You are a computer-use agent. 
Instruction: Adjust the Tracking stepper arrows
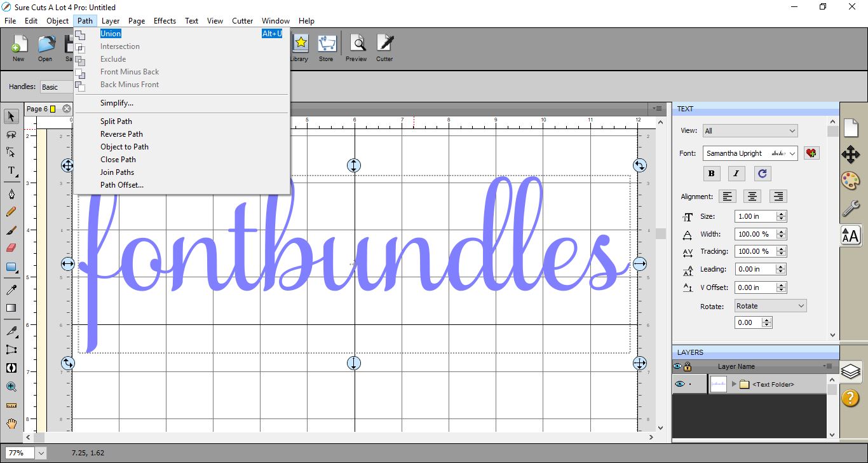point(782,251)
